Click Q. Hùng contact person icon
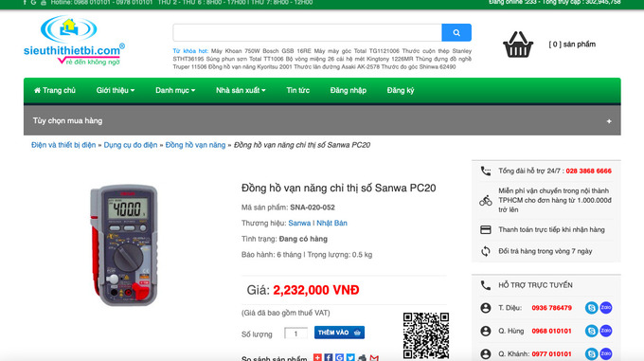Screen dimensions: 644x361 pyautogui.click(x=486, y=331)
